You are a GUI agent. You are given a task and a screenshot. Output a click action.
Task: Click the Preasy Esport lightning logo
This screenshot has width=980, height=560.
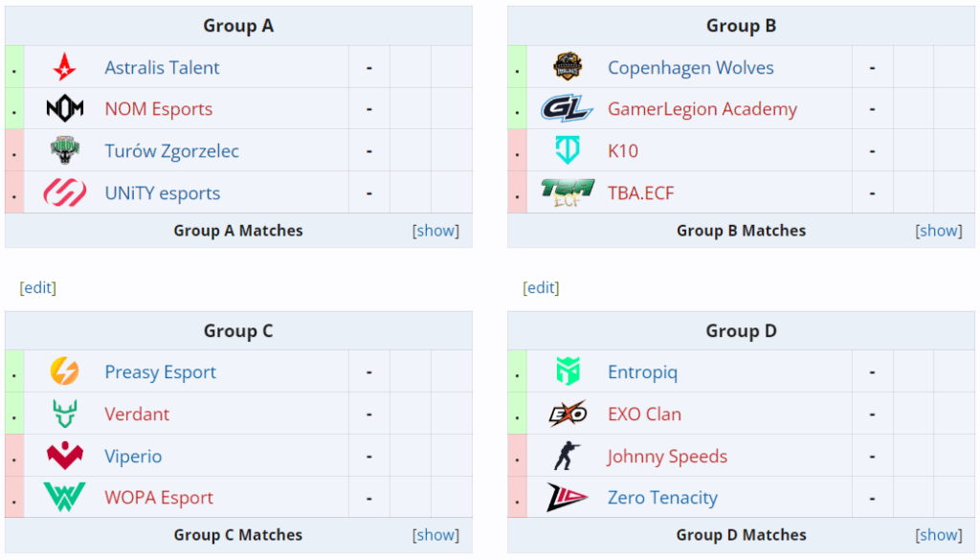[65, 372]
